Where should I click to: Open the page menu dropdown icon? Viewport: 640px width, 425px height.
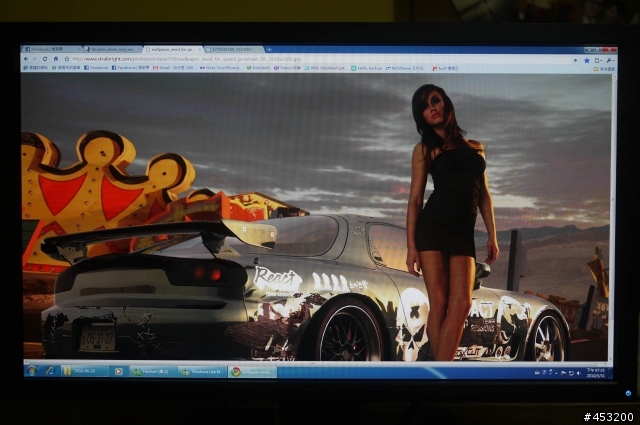pos(598,60)
